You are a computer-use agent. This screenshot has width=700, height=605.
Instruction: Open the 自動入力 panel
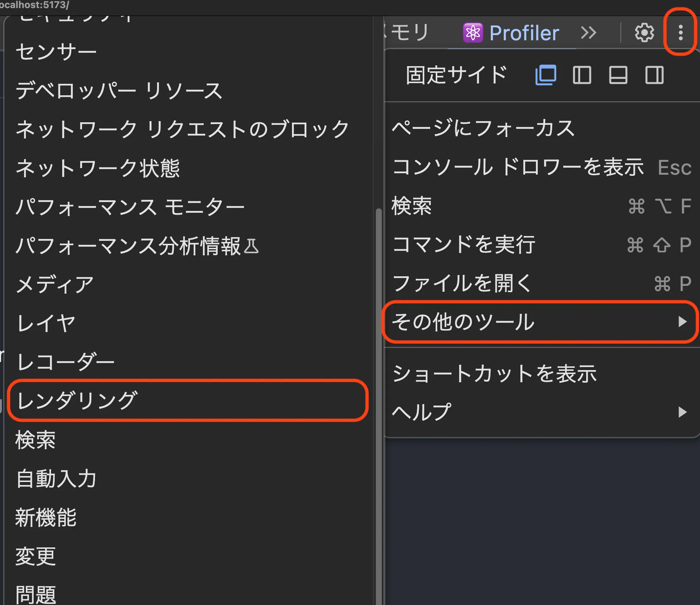tap(188, 478)
